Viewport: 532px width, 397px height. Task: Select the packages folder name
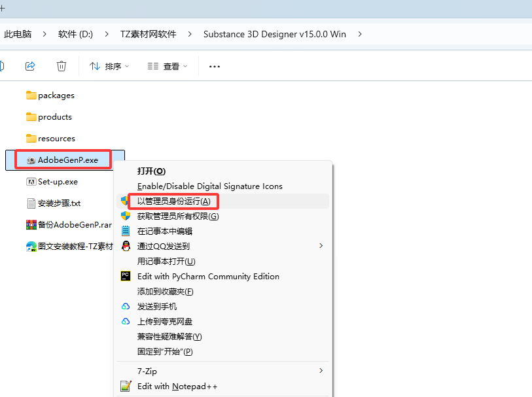(x=56, y=95)
